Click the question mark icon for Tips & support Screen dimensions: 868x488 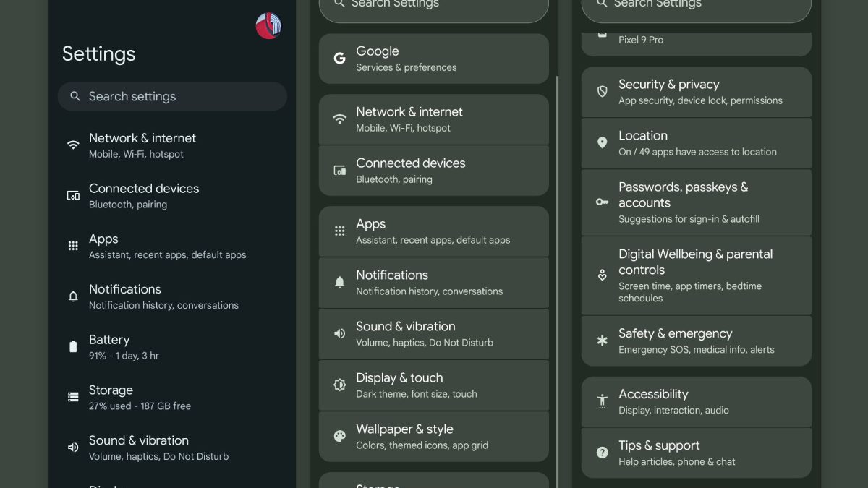click(602, 453)
